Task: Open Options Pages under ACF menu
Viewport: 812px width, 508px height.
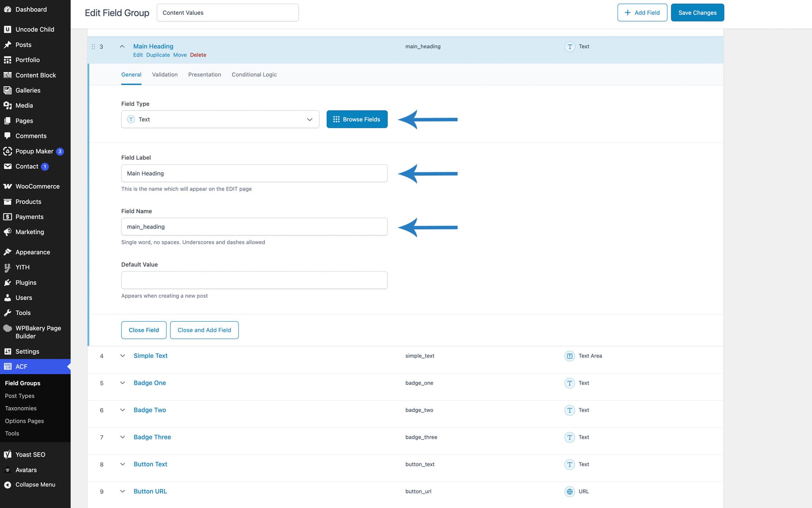Action: pos(25,421)
